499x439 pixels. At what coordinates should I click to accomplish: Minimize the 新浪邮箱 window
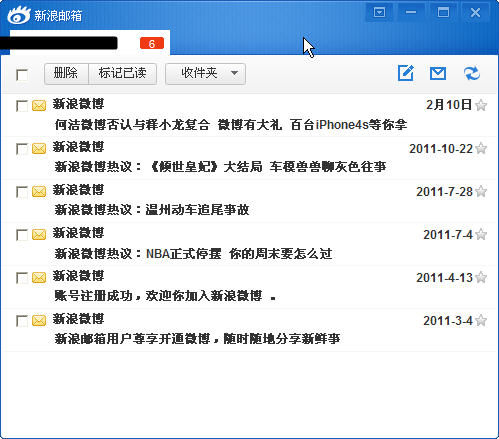(x=411, y=13)
